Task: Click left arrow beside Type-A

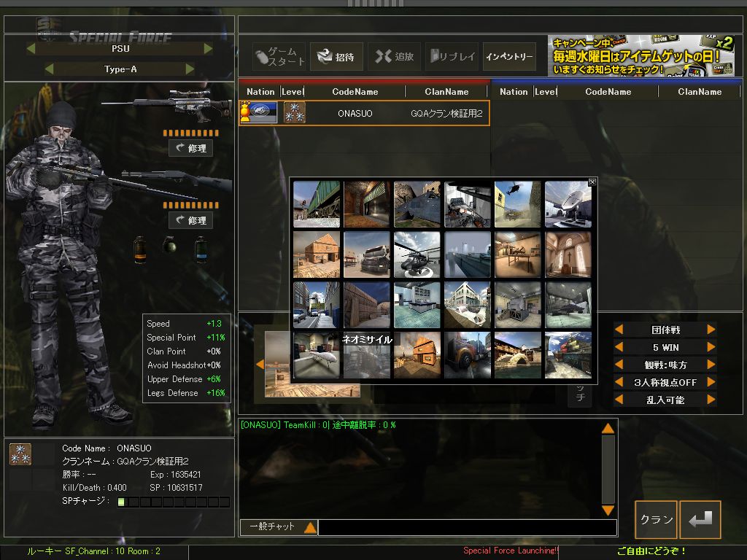Action: point(49,69)
